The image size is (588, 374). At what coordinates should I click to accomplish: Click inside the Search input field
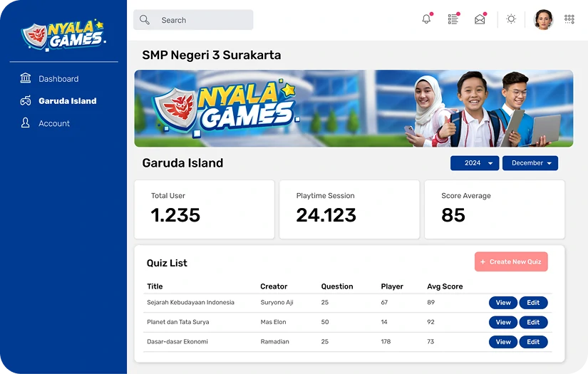(x=193, y=20)
